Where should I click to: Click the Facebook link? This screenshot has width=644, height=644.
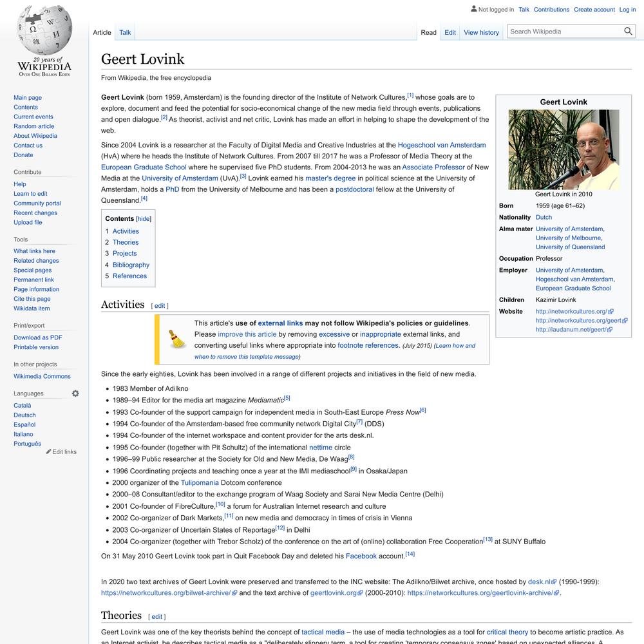(361, 556)
